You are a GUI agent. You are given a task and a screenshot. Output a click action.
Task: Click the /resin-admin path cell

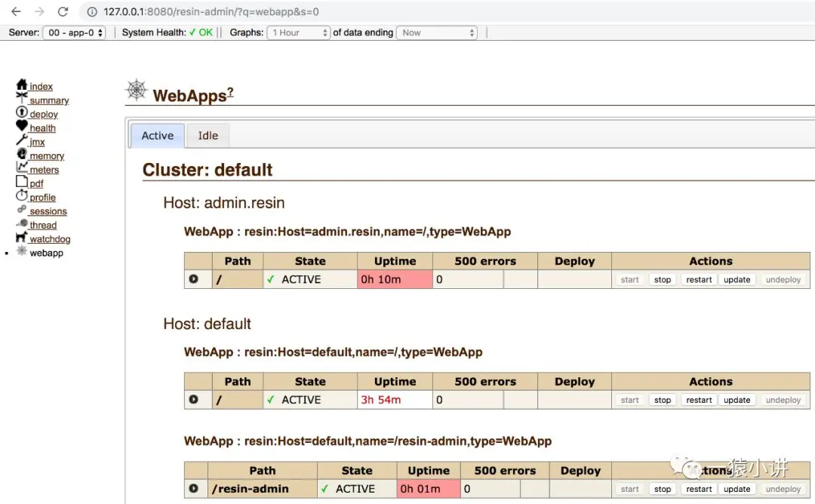point(263,489)
